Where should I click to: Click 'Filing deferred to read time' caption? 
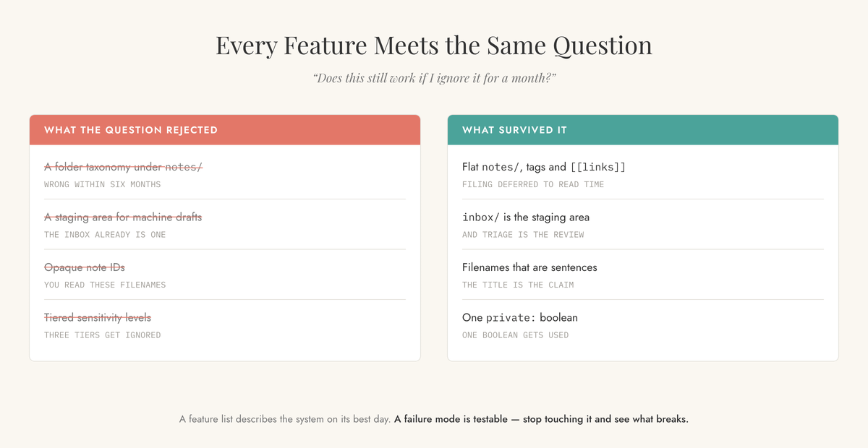(533, 184)
